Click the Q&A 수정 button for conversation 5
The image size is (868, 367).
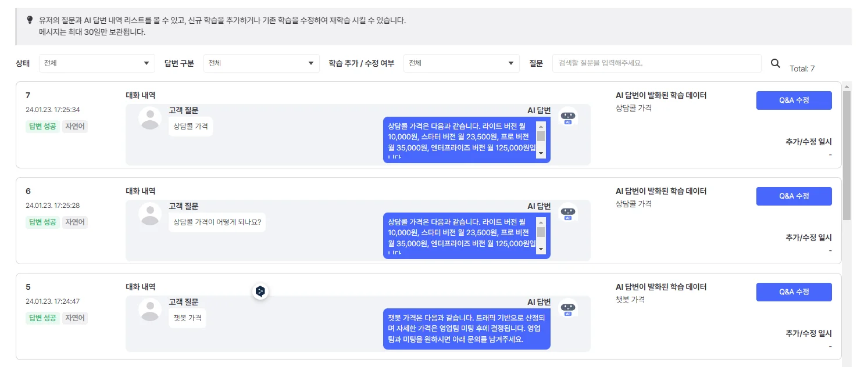click(794, 292)
